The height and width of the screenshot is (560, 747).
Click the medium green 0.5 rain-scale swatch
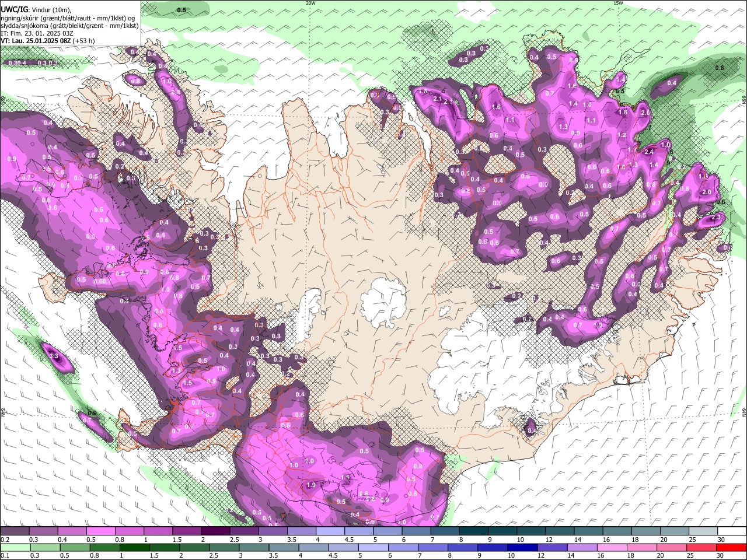(75, 547)
